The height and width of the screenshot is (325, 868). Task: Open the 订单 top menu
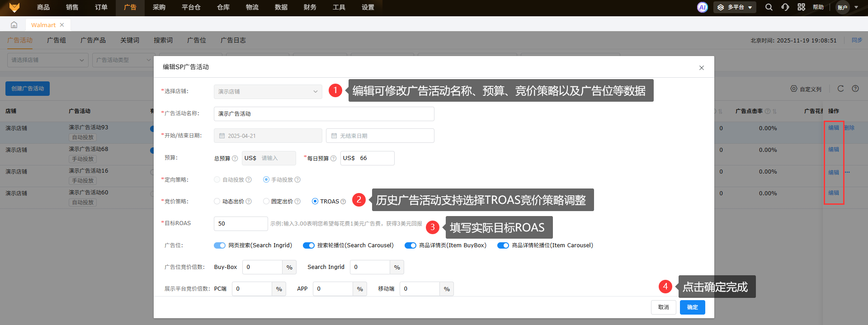[101, 7]
